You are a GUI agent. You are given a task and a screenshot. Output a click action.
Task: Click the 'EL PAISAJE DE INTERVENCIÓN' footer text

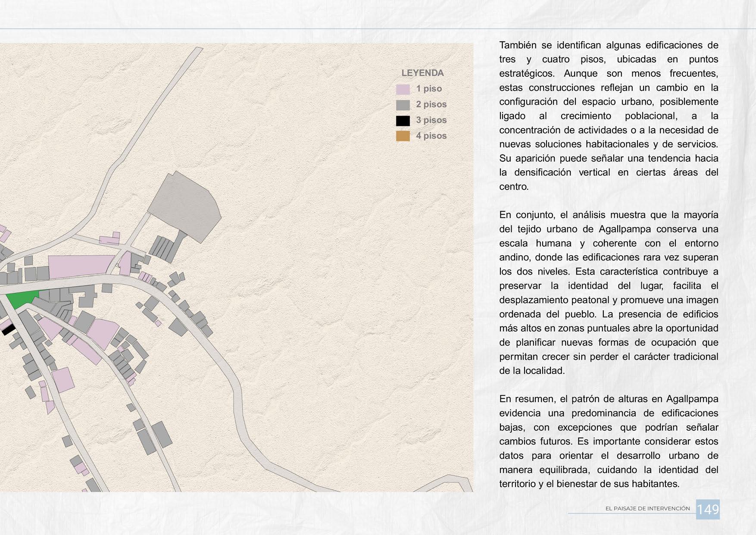pyautogui.click(x=647, y=509)
